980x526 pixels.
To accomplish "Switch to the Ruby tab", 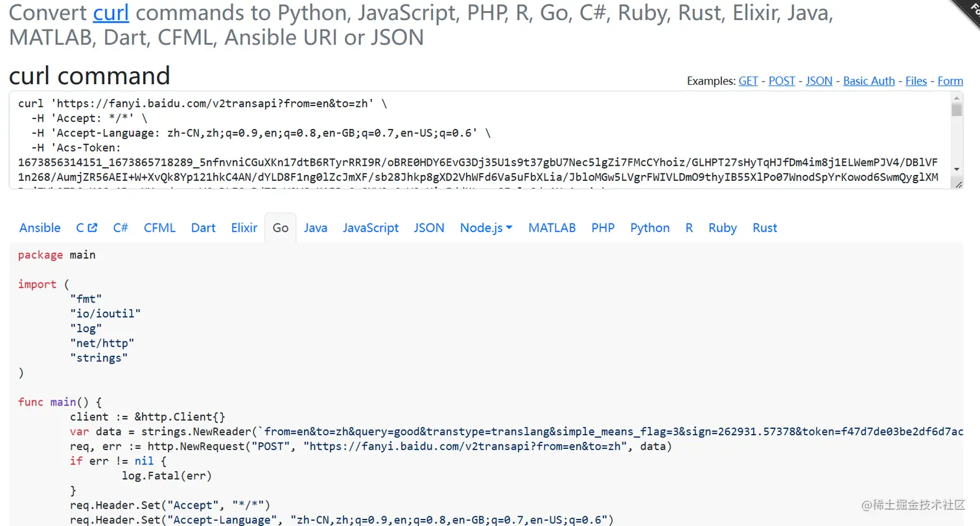I will (723, 228).
